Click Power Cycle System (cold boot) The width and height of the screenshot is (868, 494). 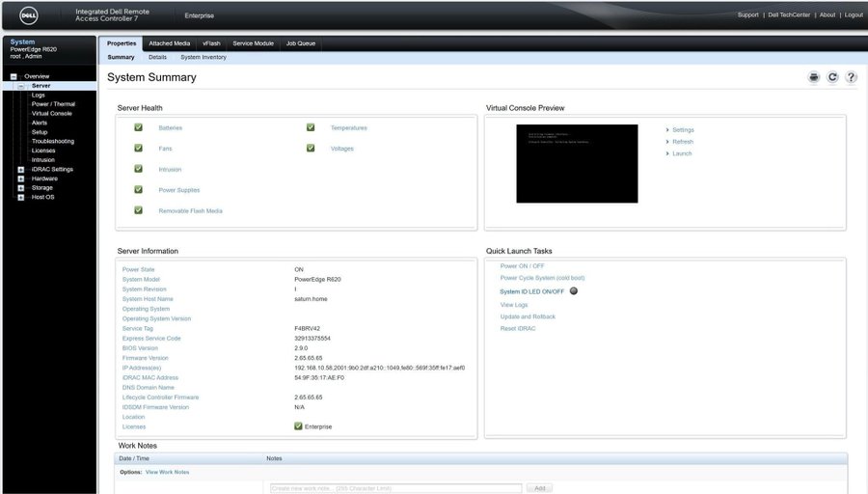point(542,278)
